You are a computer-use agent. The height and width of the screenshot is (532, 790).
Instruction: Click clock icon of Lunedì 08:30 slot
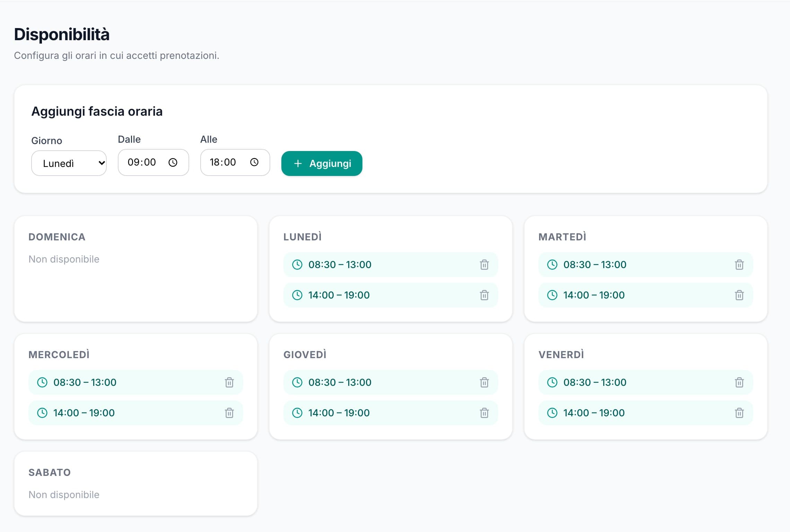297,265
